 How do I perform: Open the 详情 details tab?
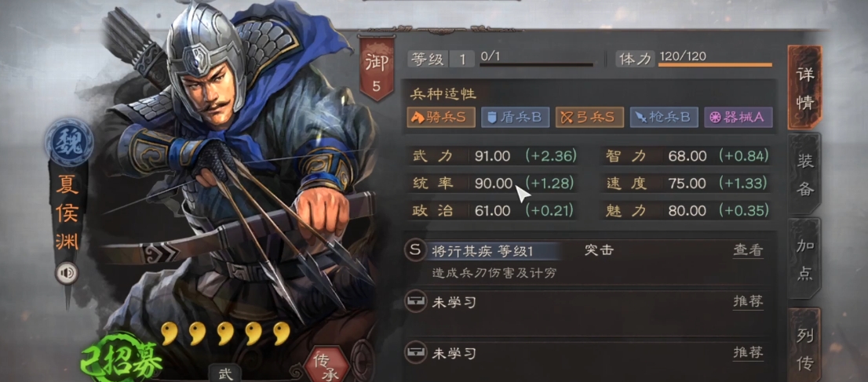click(x=804, y=88)
